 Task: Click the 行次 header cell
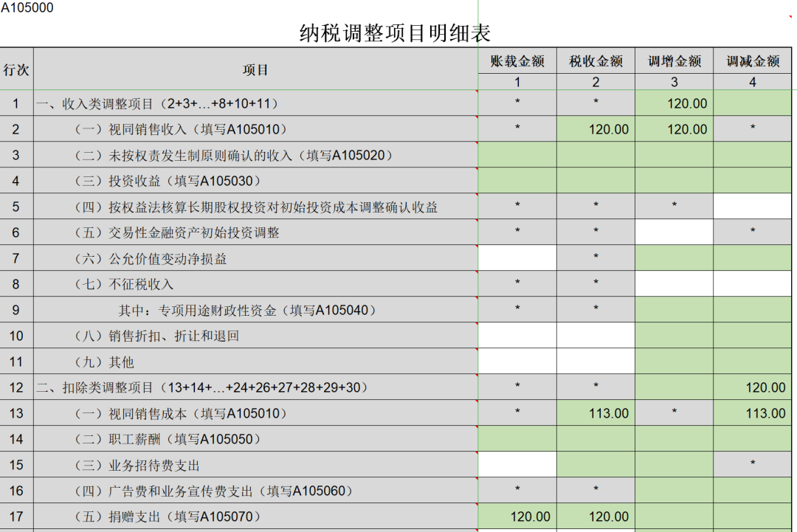(16, 69)
